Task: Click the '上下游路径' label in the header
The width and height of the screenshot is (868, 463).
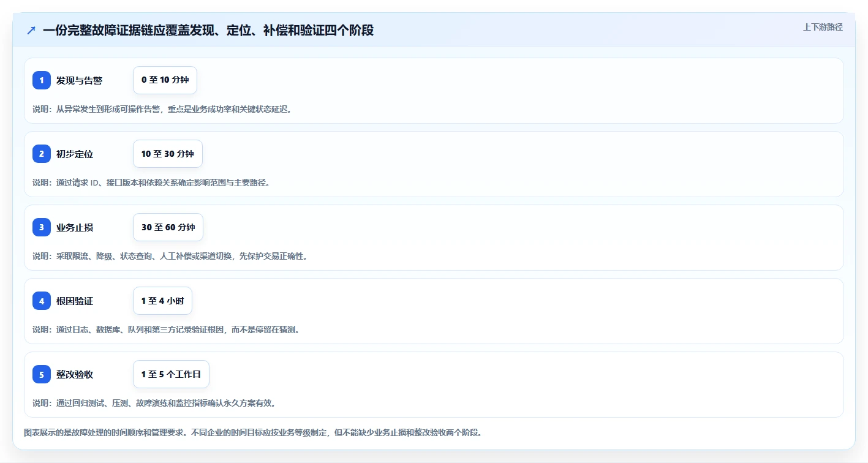Action: [823, 27]
